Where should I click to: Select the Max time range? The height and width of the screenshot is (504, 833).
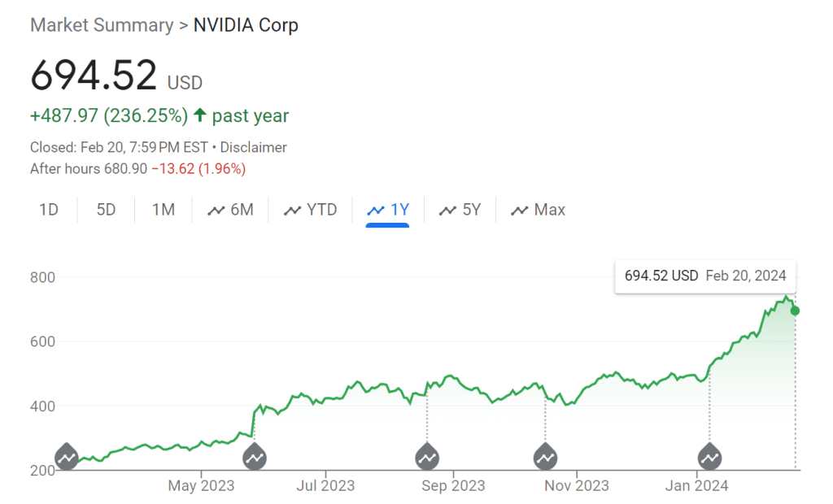point(539,210)
